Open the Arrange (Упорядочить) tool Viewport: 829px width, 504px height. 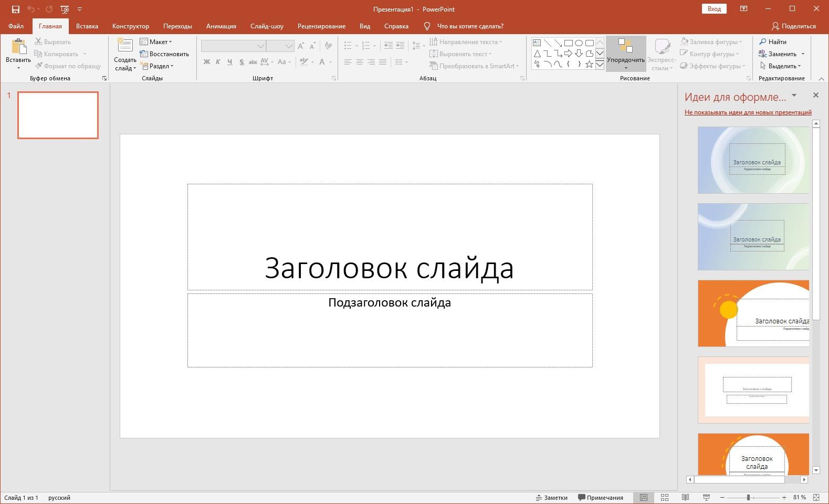click(625, 53)
